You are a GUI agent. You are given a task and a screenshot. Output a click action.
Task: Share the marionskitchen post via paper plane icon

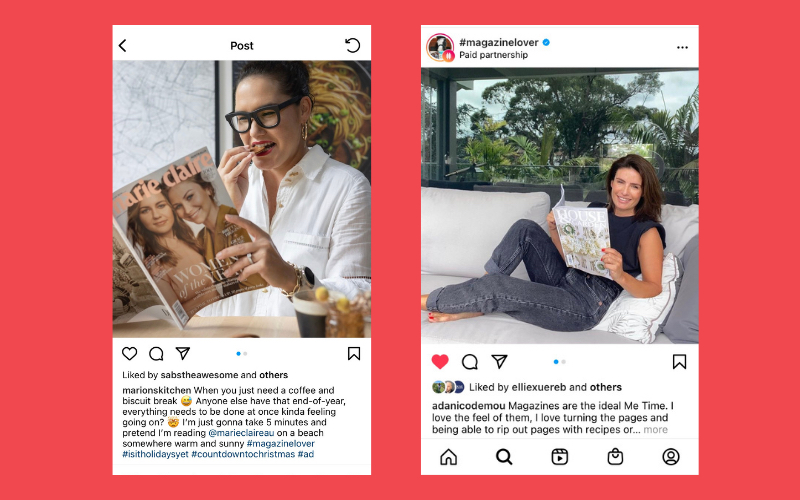[183, 353]
